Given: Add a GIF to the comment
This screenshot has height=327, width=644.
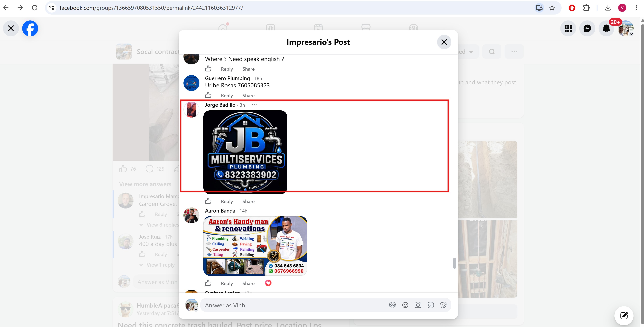Looking at the screenshot, I should coord(430,305).
